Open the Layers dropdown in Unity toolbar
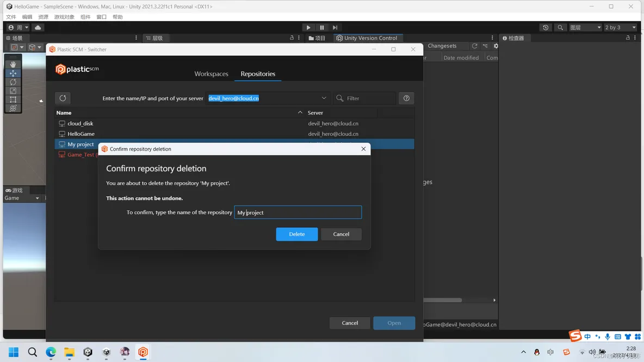644x362 pixels. (585, 28)
